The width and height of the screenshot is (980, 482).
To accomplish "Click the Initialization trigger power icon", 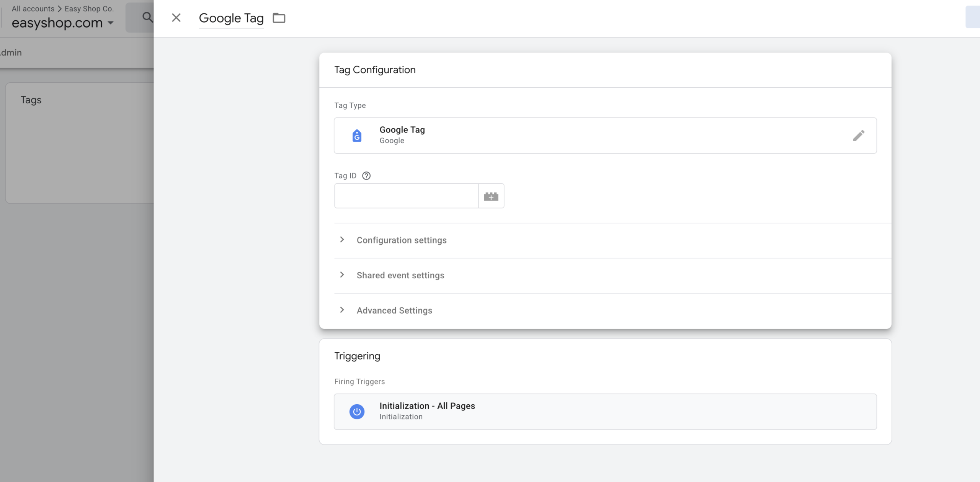I will tap(357, 412).
